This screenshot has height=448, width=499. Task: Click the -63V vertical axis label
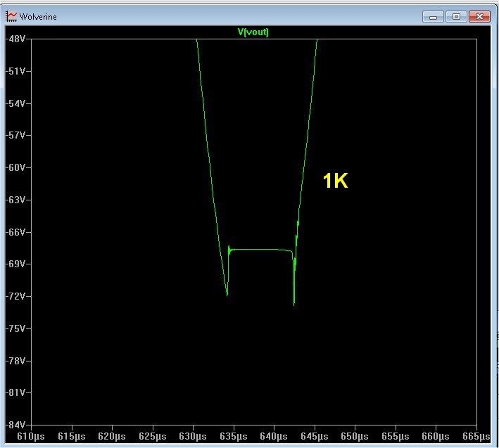15,200
